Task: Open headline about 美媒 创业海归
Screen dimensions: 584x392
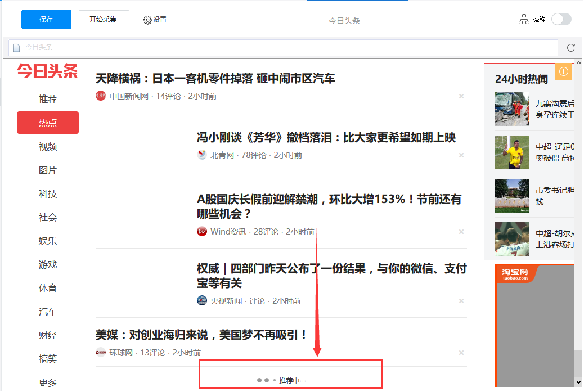Action: 202,335
